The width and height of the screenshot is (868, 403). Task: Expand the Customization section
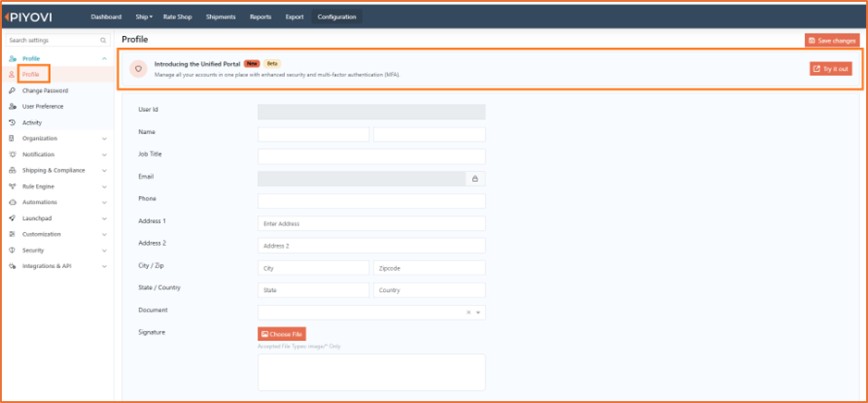click(104, 235)
